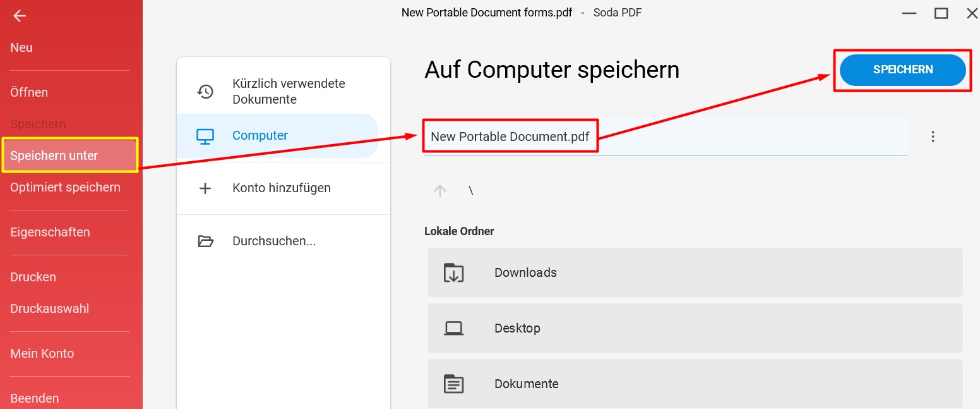Screen dimensions: 980x409
Task: Click the blue SPEICHERN button
Action: pos(902,70)
